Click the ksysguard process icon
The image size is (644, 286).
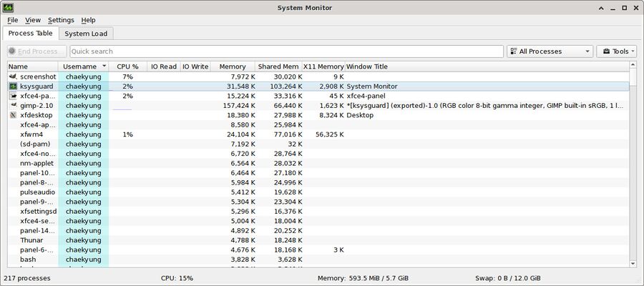point(13,87)
